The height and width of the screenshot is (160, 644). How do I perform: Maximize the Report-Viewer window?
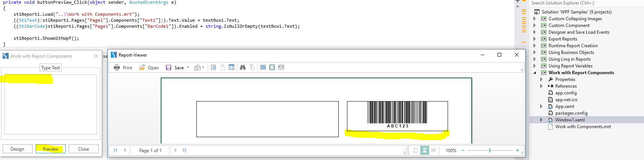coord(499,55)
